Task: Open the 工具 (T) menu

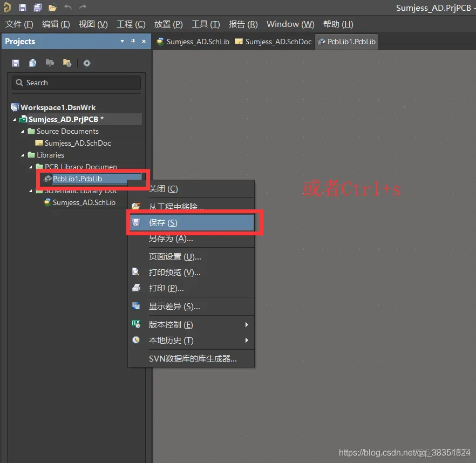Action: (206, 24)
